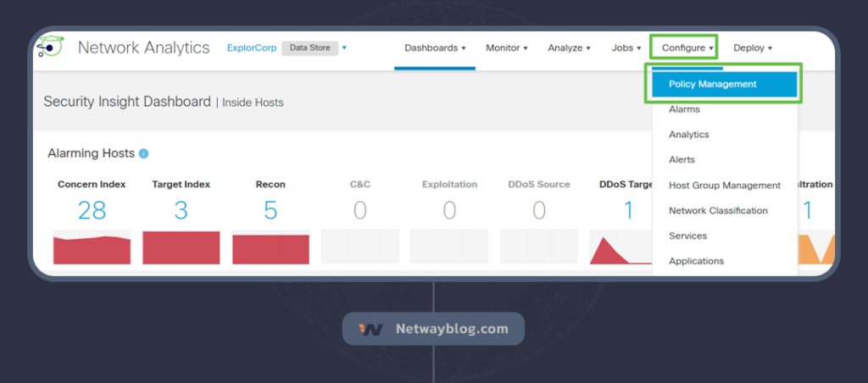The image size is (868, 383).
Task: Click the Target Index red chart
Action: click(181, 247)
